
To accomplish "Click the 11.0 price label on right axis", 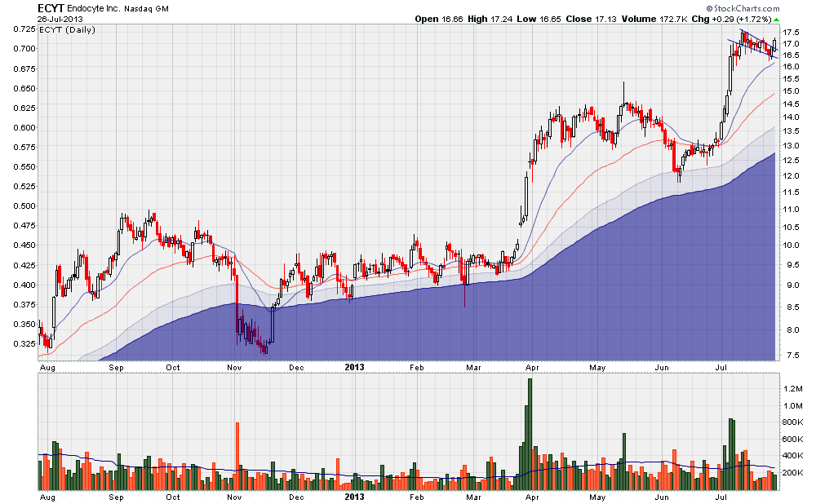I will tap(791, 210).
